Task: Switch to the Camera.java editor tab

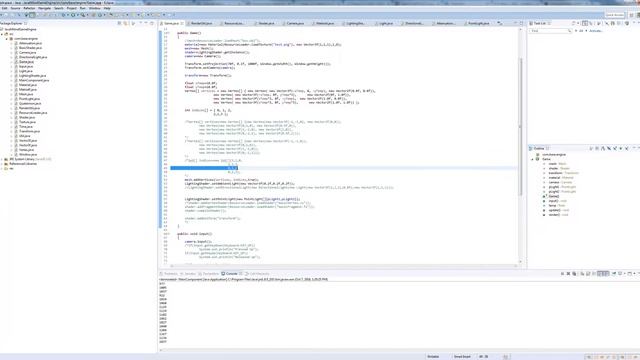Action: 295,23
